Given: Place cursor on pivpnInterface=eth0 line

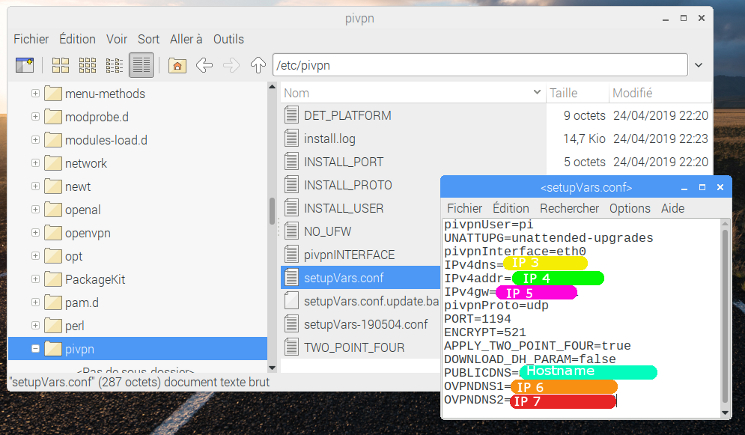Looking at the screenshot, I should (515, 251).
